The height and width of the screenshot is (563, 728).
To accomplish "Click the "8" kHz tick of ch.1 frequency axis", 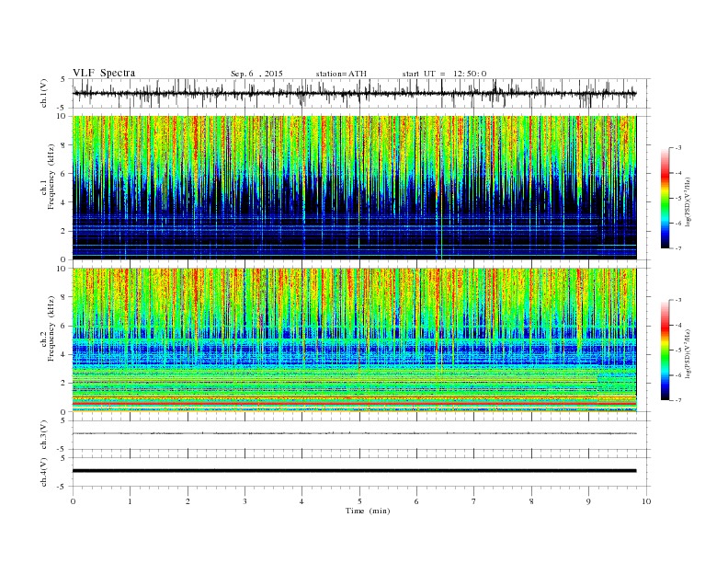I will (x=64, y=145).
